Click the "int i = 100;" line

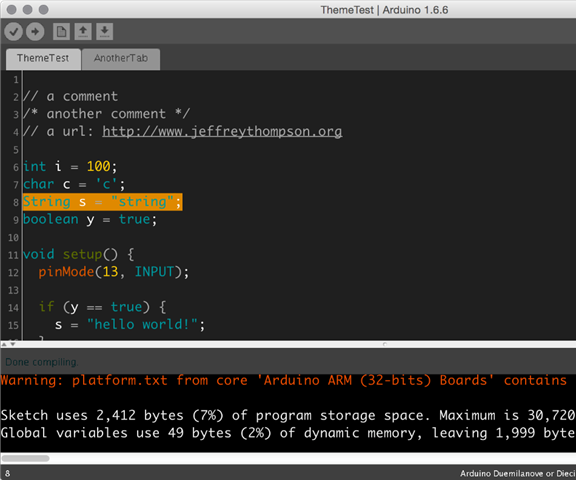(x=70, y=167)
